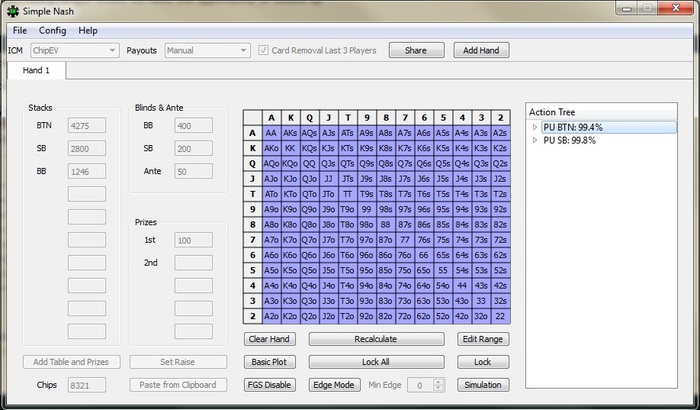Click the Min Edge value field
Screen dimensions: 700x410
tap(421, 385)
